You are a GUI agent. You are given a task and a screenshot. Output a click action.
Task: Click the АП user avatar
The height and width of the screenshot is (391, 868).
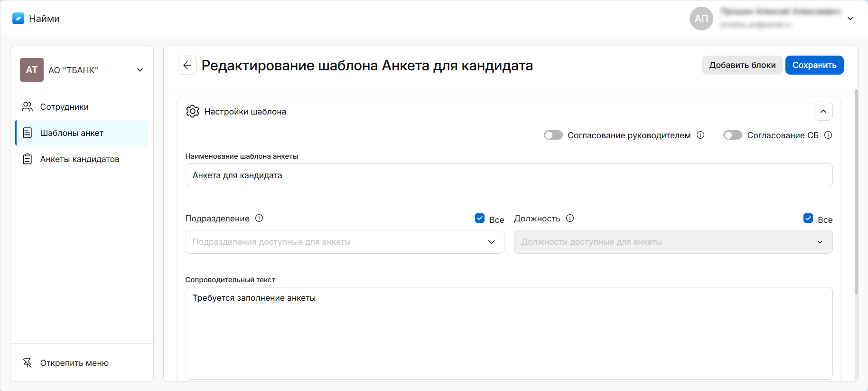pyautogui.click(x=701, y=19)
